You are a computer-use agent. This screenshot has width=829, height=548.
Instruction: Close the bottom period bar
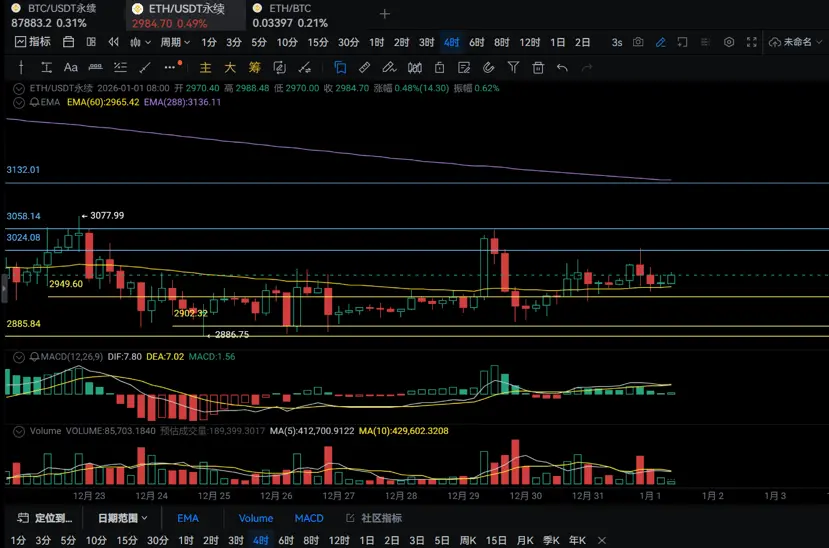coord(602,540)
